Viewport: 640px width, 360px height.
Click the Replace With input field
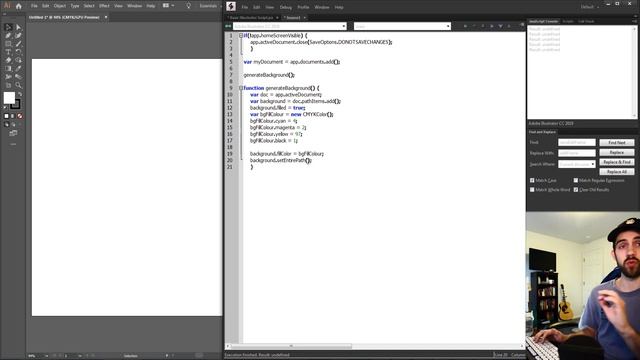[577, 153]
